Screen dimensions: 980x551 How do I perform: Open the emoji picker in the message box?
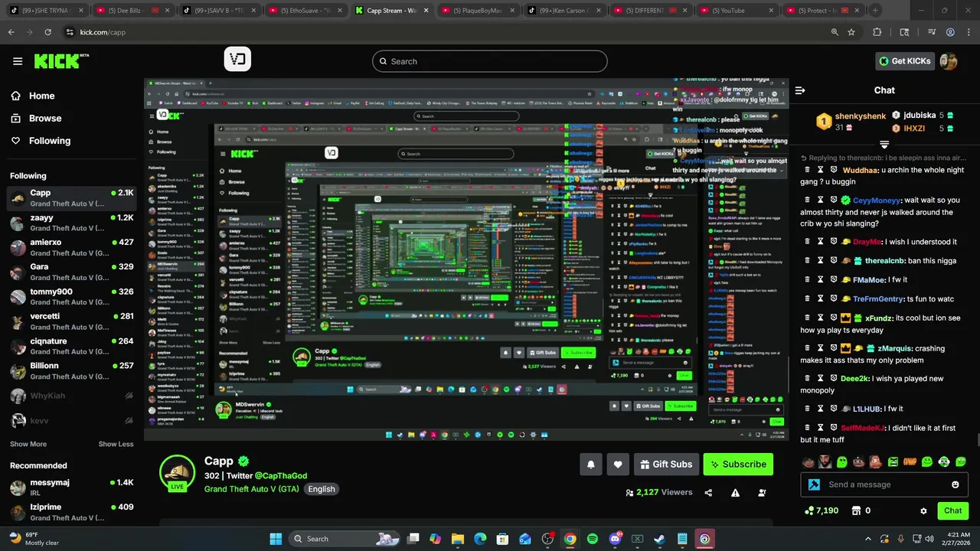[x=955, y=484]
